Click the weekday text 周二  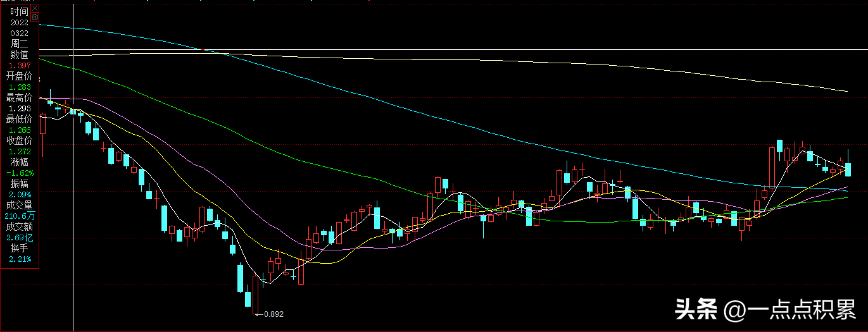coord(19,44)
